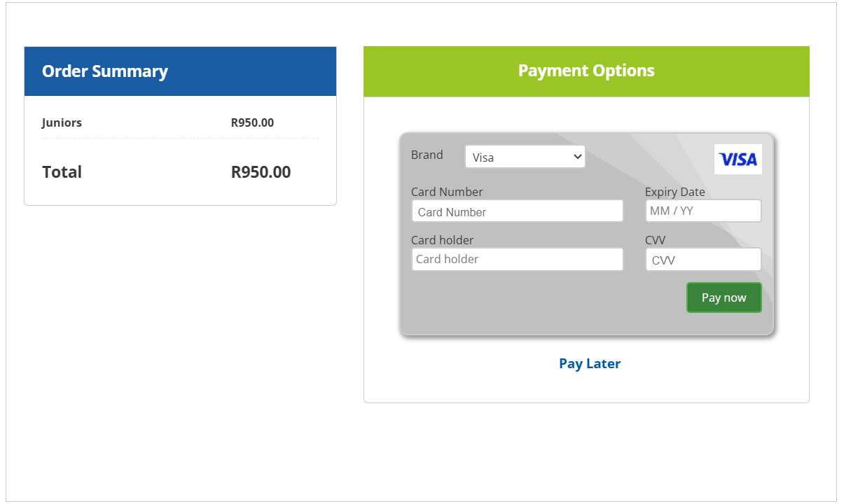Click the Card holder label text

pos(442,240)
